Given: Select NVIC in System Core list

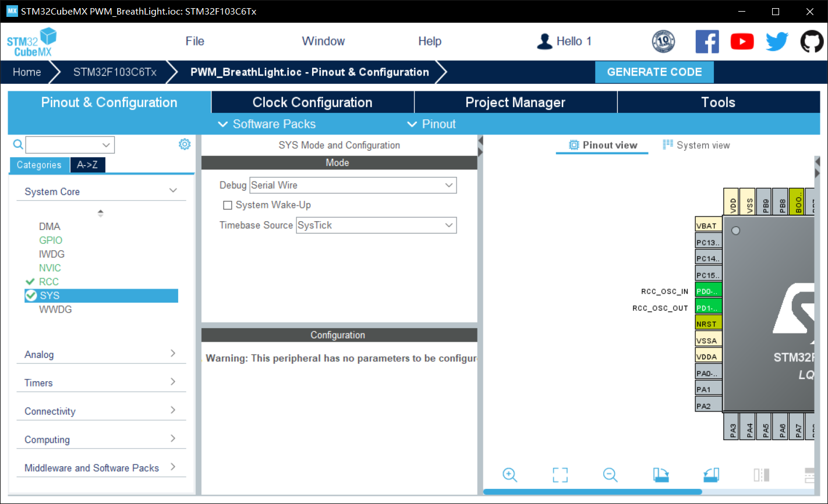Looking at the screenshot, I should coord(50,268).
